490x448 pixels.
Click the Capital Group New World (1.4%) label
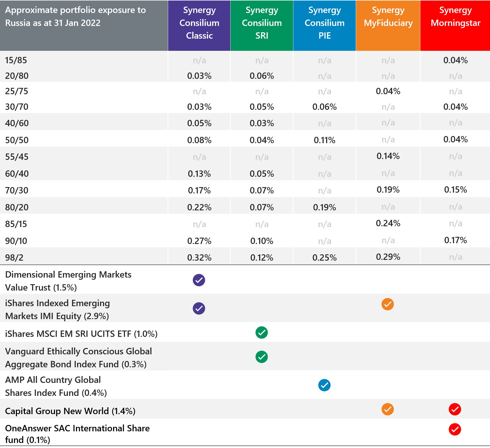pyautogui.click(x=70, y=411)
